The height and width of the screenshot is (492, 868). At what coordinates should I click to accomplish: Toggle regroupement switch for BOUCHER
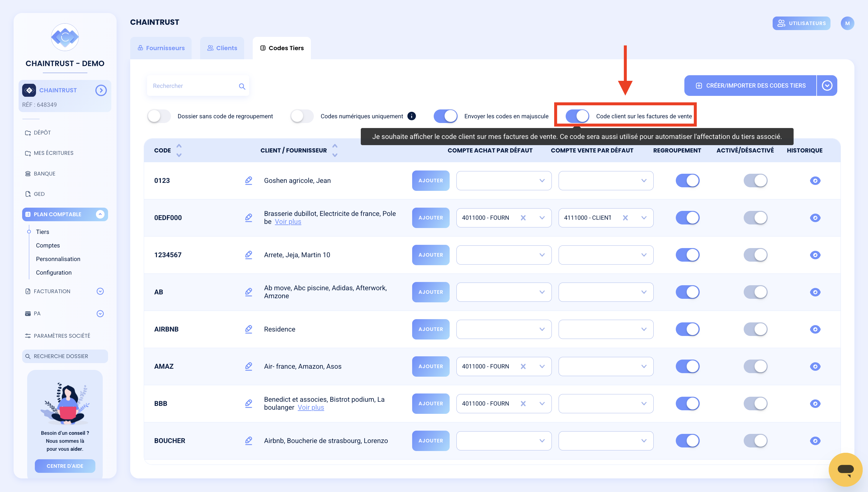coord(687,441)
